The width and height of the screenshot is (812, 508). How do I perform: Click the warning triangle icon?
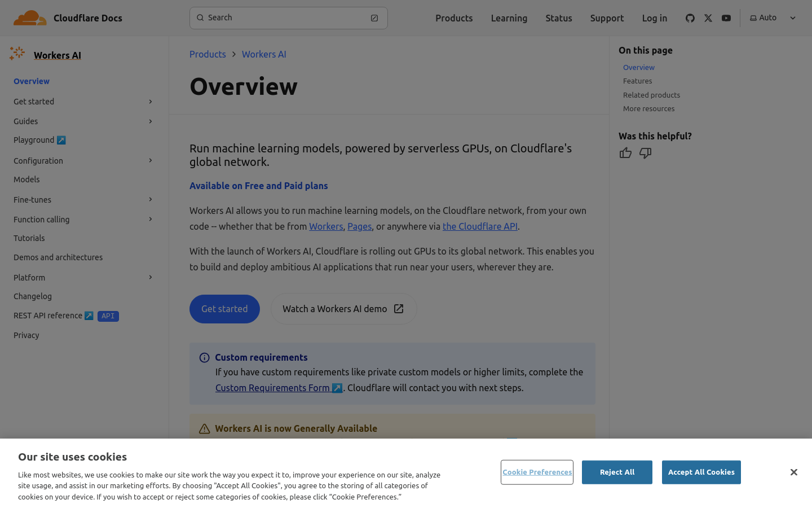[205, 429]
